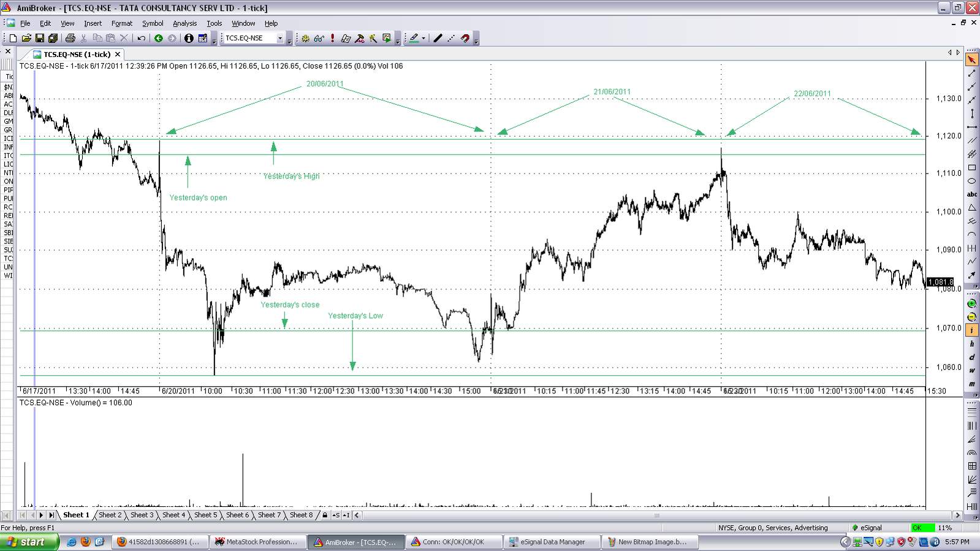Select the triangle drawing tool
The height and width of the screenshot is (551, 980).
click(972, 208)
